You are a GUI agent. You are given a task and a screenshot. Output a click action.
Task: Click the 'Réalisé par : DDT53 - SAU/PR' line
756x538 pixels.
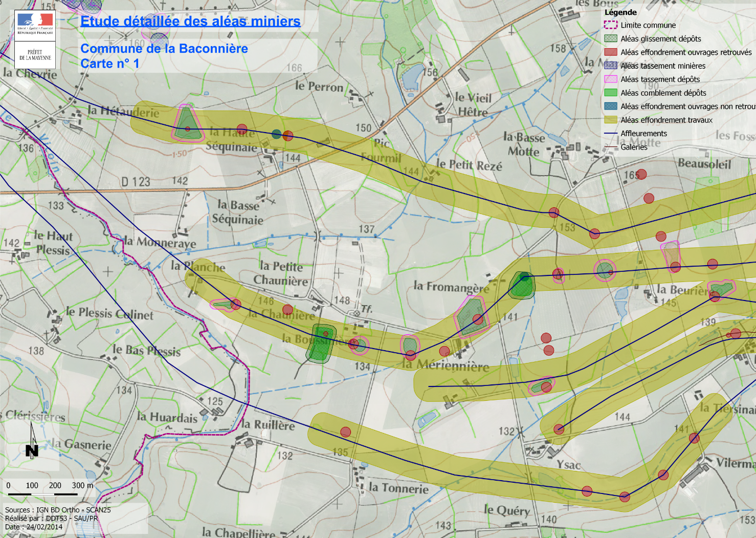pyautogui.click(x=51, y=518)
